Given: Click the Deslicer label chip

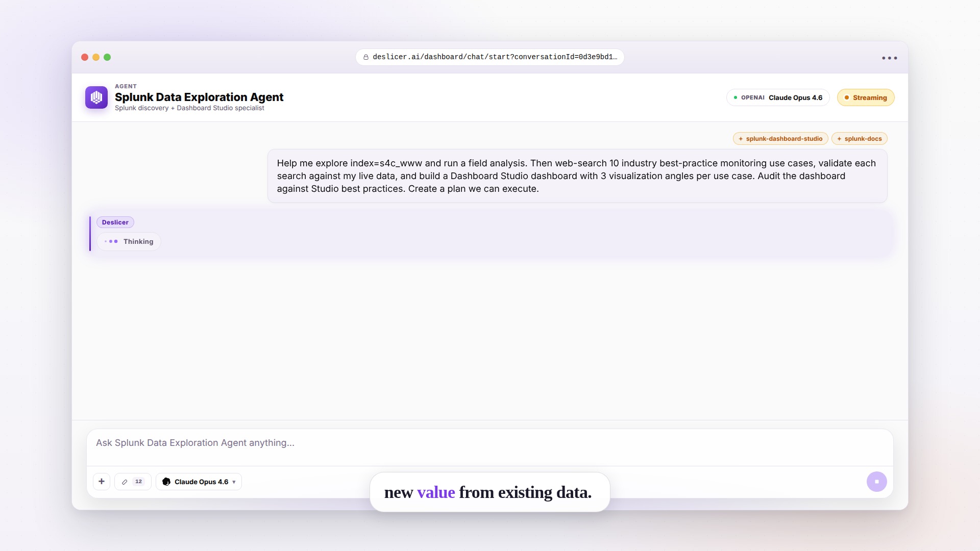Looking at the screenshot, I should point(115,222).
